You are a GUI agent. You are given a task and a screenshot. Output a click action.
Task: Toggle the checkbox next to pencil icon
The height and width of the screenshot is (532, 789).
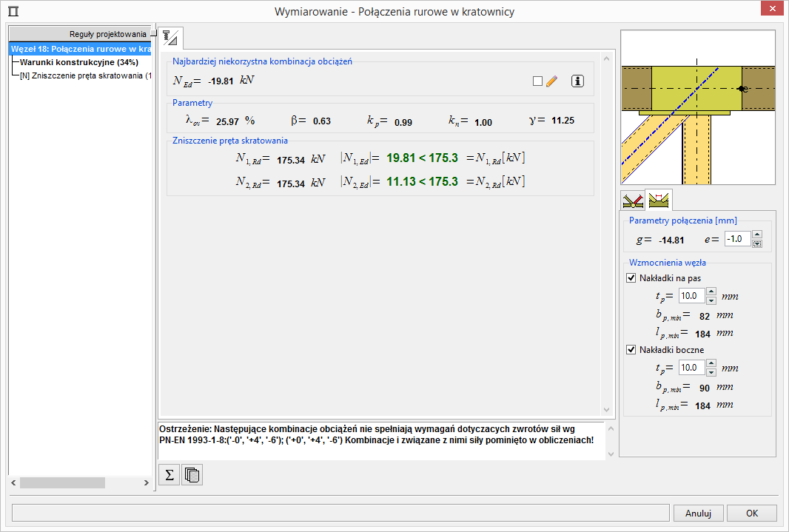pos(538,81)
